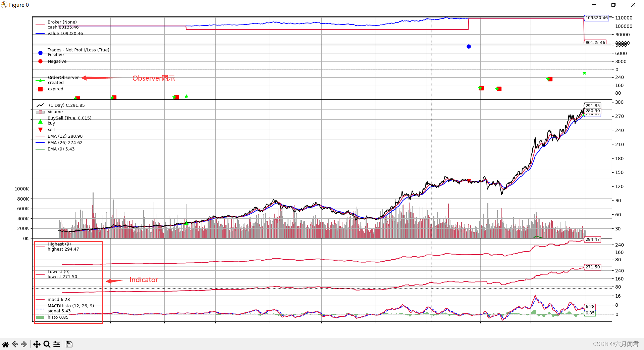Screen dimensions: 644x350
Task: Go forward to the next view
Action: (24, 344)
